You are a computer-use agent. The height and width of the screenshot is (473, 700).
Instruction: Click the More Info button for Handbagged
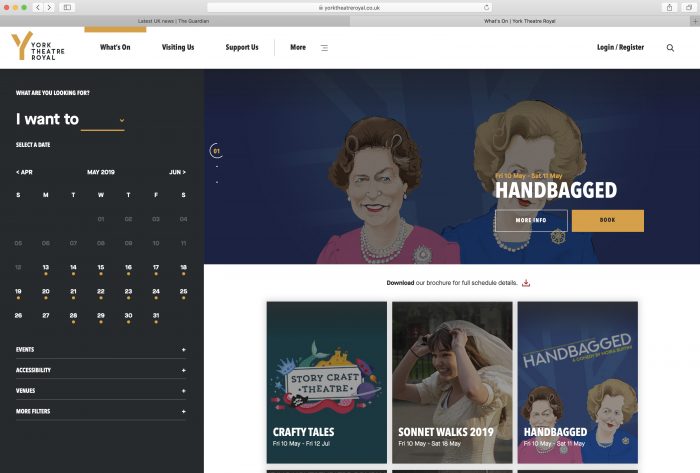[531, 220]
